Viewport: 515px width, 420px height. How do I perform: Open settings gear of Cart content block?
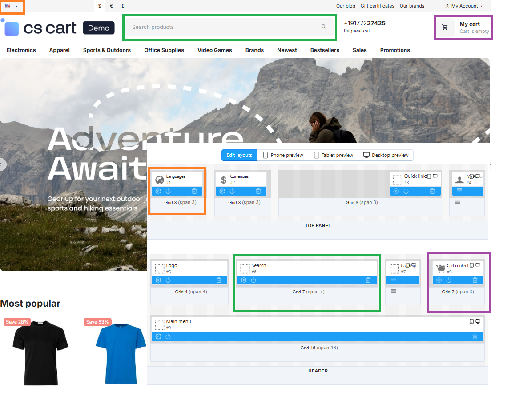pos(439,280)
